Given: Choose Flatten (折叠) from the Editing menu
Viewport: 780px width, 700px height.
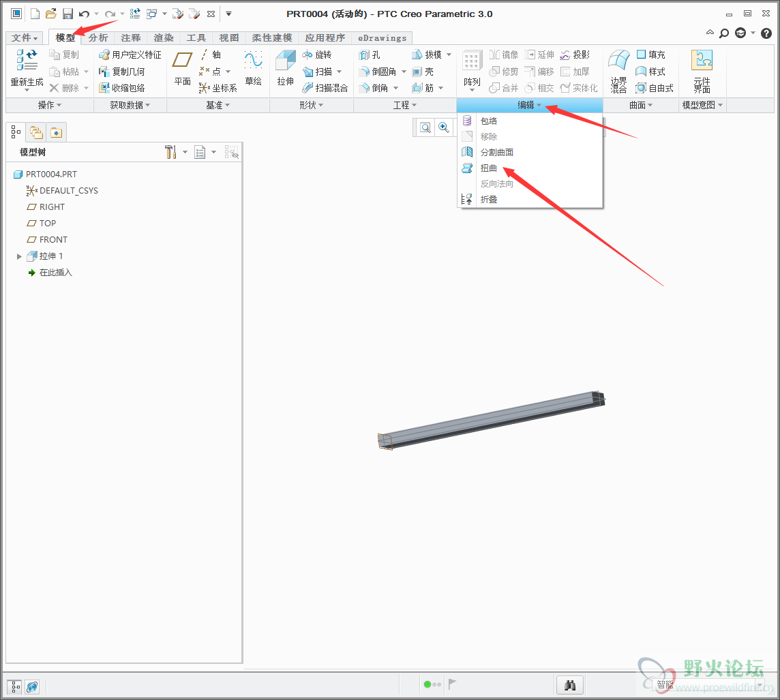Looking at the screenshot, I should (x=530, y=199).
